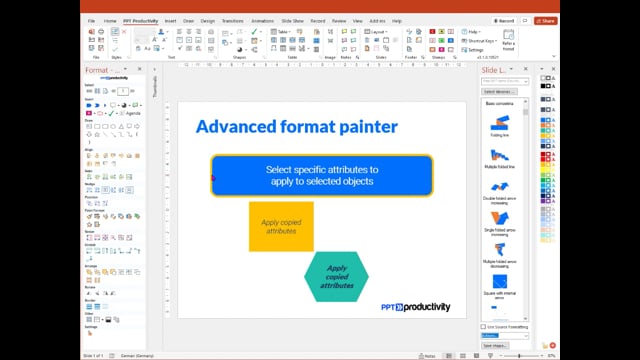Viewport: 640px width, 360px height.
Task: Click first paint format icon in Format pane
Action: click(x=89, y=216)
